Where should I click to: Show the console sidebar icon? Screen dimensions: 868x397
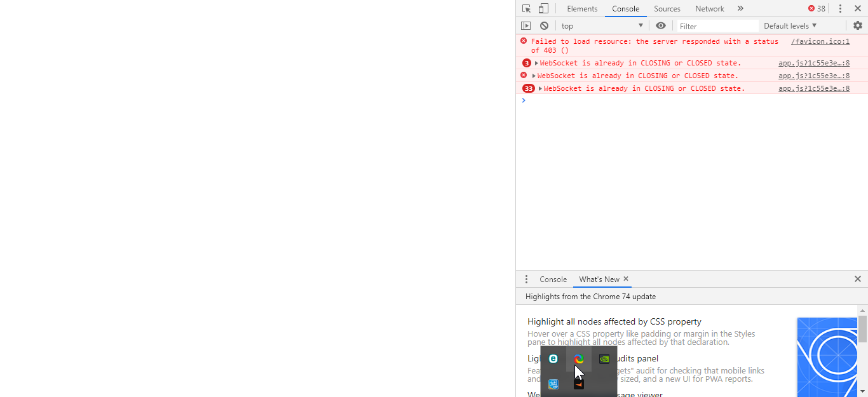pos(526,25)
